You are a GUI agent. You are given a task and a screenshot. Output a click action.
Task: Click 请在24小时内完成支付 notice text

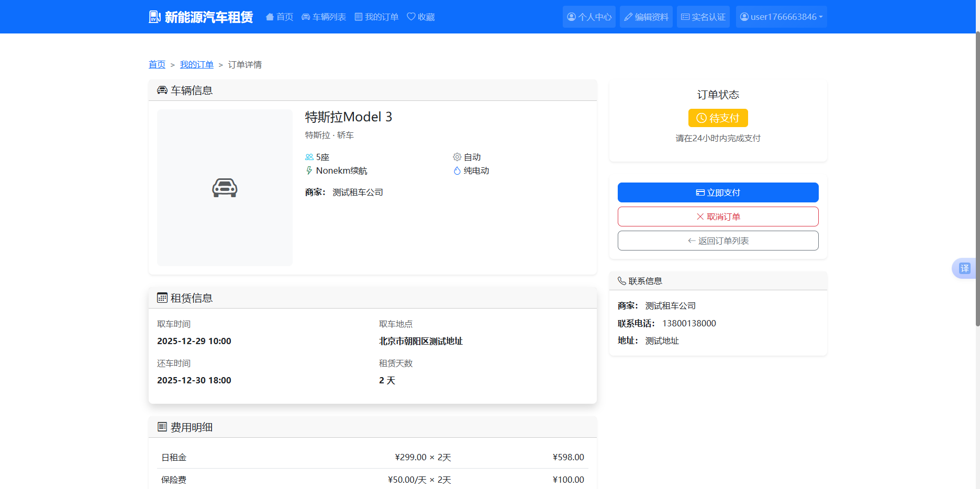[x=718, y=138]
